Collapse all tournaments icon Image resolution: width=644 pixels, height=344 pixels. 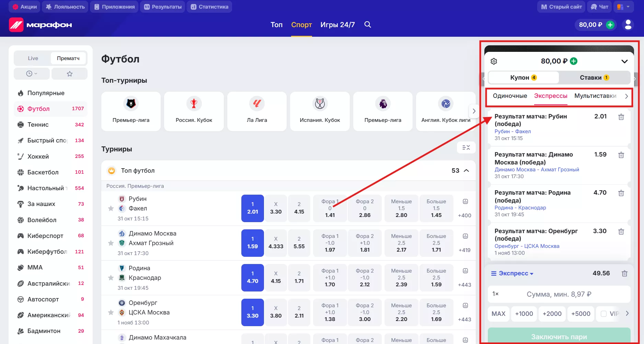pos(466,147)
